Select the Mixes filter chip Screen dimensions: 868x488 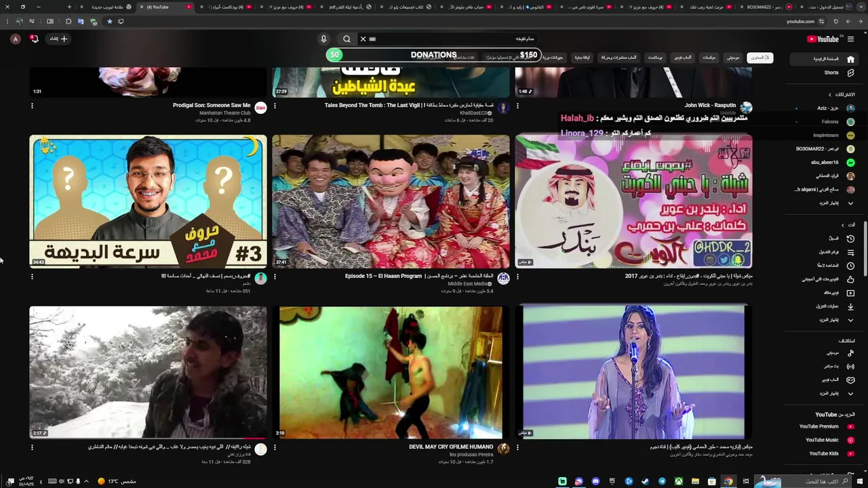pyautogui.click(x=709, y=58)
